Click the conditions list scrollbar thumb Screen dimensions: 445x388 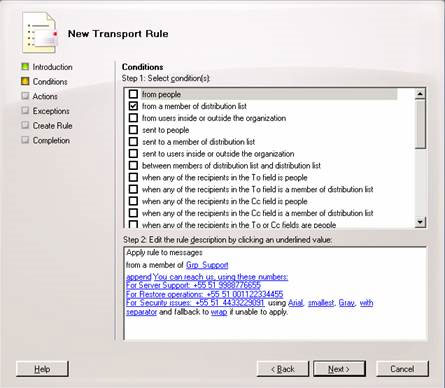click(420, 124)
